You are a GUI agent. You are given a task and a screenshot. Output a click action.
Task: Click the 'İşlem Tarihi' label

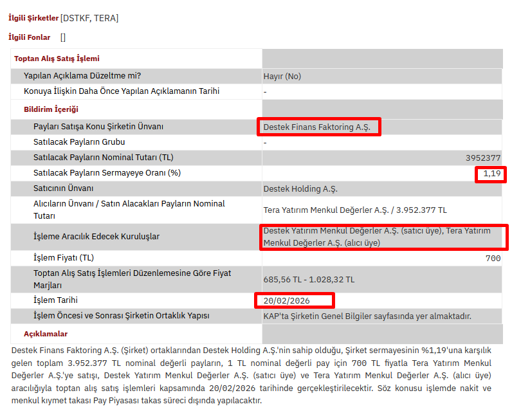pyautogui.click(x=55, y=300)
